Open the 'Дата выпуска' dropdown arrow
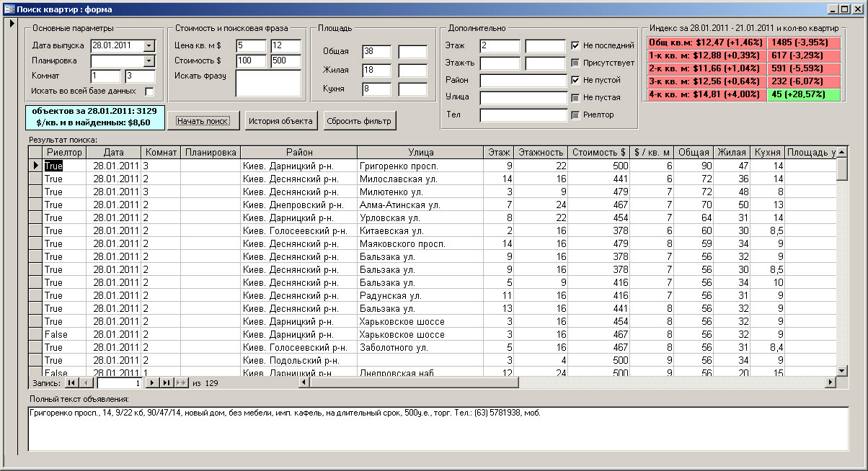Image resolution: width=868 pixels, height=471 pixels. tap(149, 45)
